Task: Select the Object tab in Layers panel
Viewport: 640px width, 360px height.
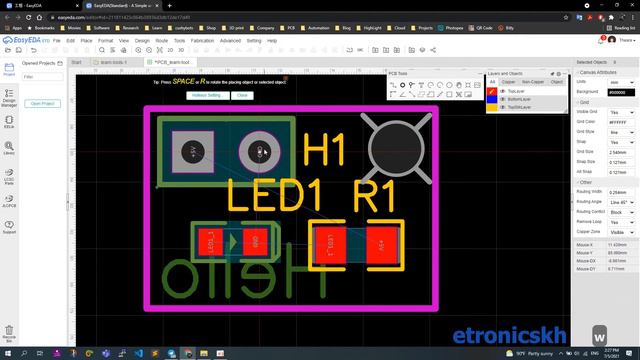Action: coord(556,82)
